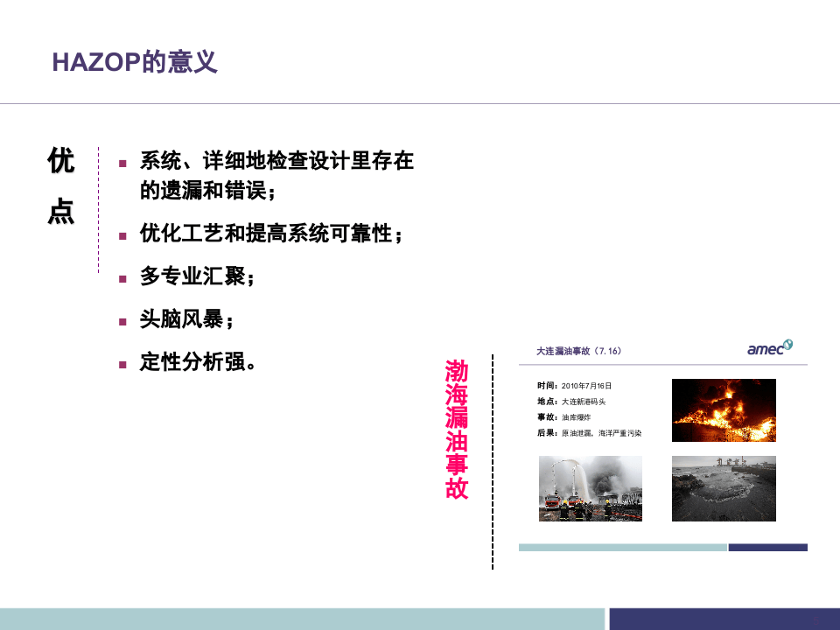
Task: Click the oil-polluted coastline photo
Action: click(724, 488)
